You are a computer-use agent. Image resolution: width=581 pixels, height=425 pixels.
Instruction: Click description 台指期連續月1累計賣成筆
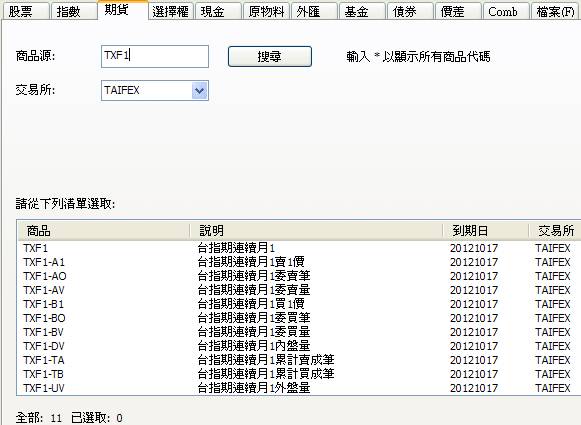click(x=266, y=360)
